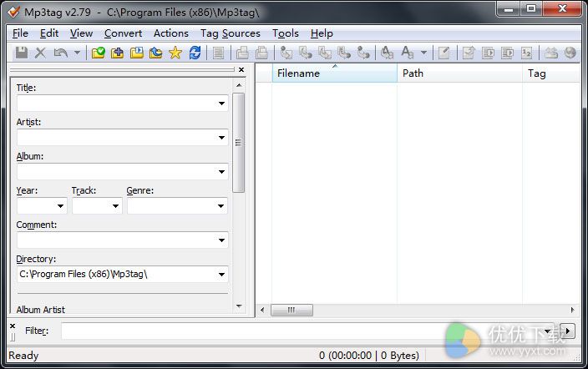Click the Filter bar right-arrow button
This screenshot has width=588, height=369.
pos(567,331)
